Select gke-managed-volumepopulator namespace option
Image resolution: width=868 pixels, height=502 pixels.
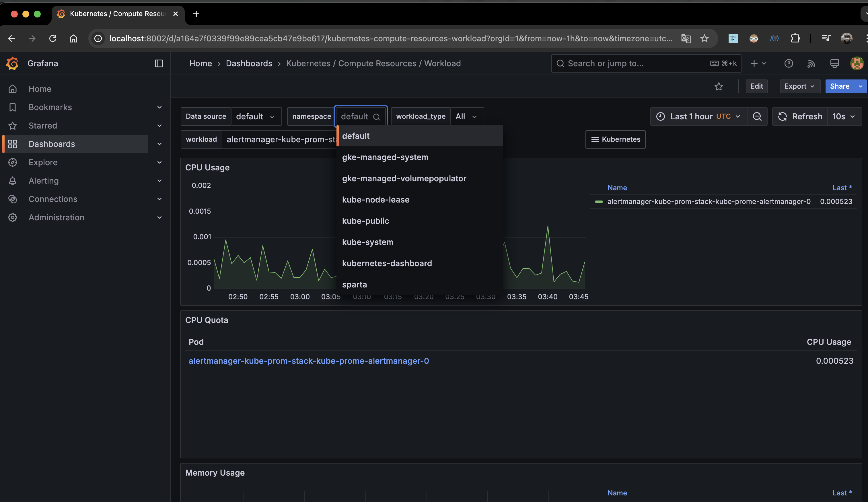(x=420, y=178)
